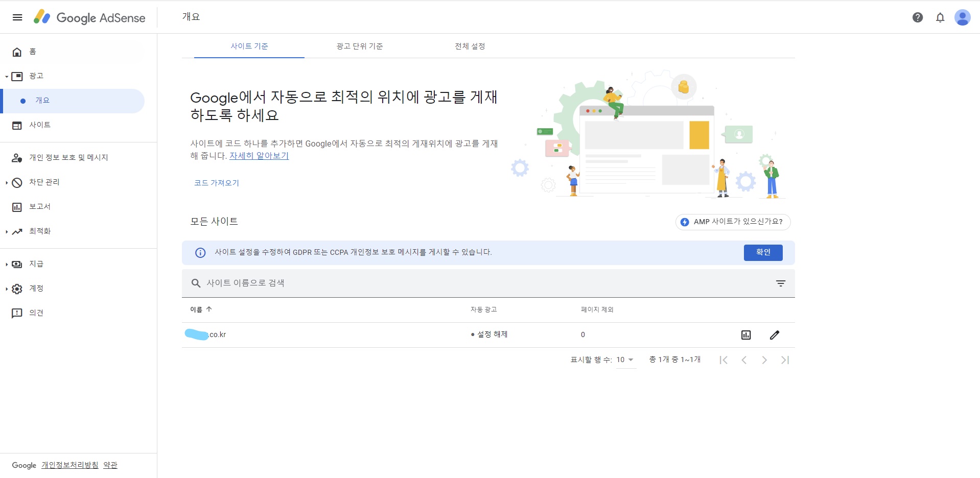This screenshot has width=980, height=478.
Task: Click the 코드 가져오기 button
Action: click(217, 183)
